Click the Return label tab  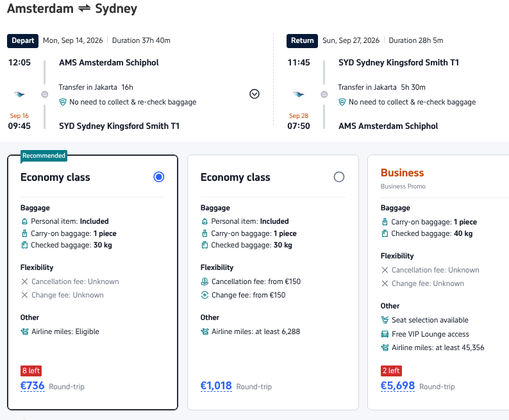303,40
